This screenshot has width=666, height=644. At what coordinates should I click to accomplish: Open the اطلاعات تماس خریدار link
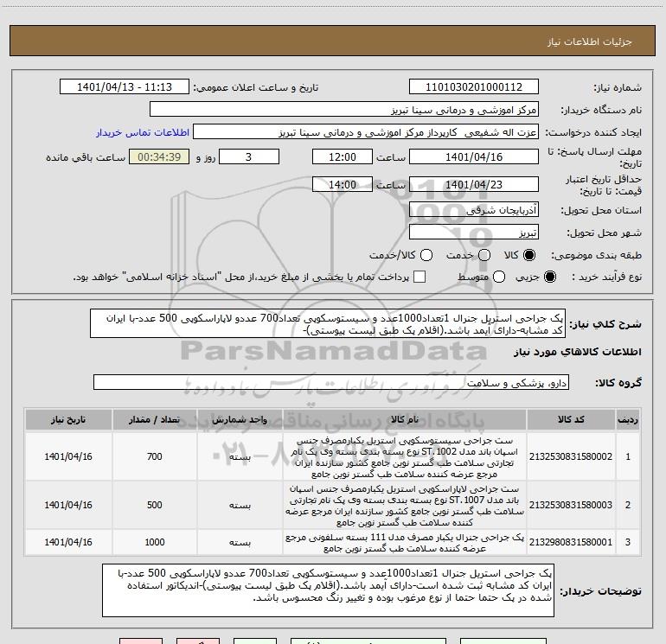point(143,132)
